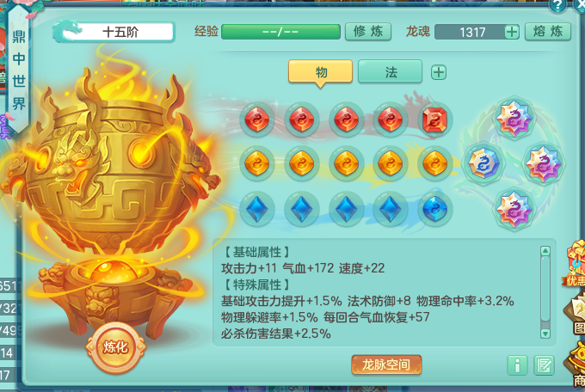The width and height of the screenshot is (585, 392).
Task: Select the top purple star dragon gem
Action: coord(514,119)
